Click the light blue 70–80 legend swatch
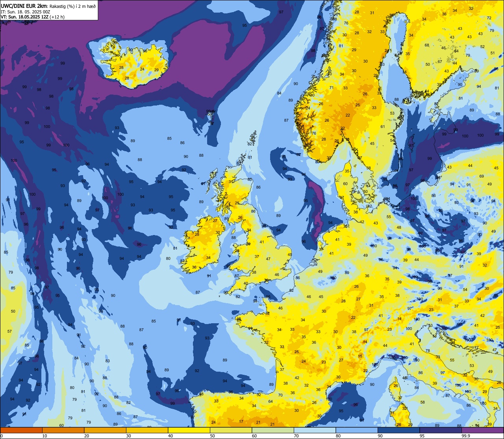 coord(315,430)
